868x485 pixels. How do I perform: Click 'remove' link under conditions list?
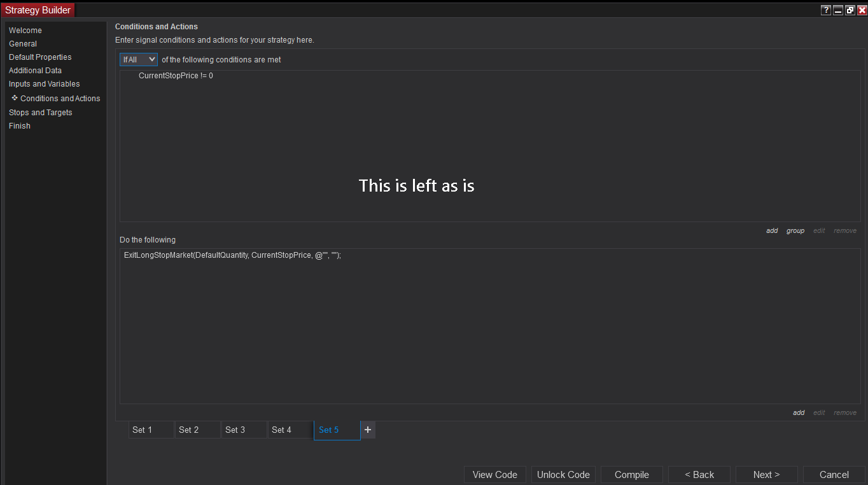coord(845,231)
